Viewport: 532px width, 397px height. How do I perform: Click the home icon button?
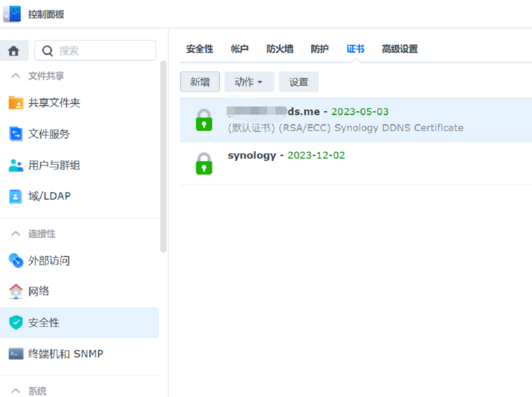pyautogui.click(x=14, y=50)
